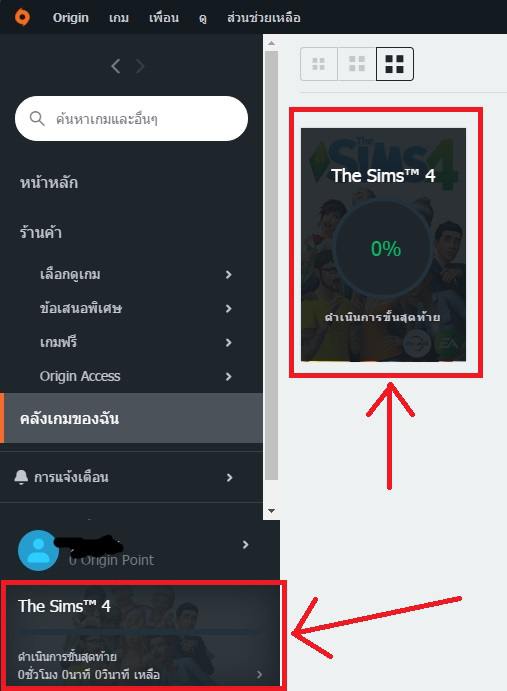Expand the ข้อเสนอพิเศษ submenu chevron

click(x=228, y=308)
